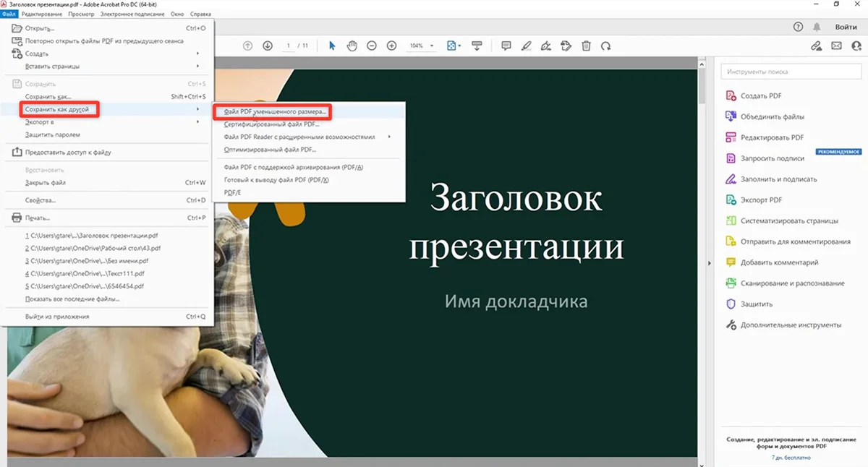
Task: Rotate page using rotate icon
Action: [606, 46]
